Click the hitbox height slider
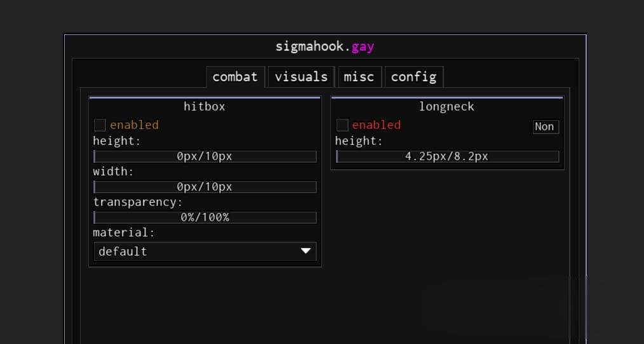The image size is (644, 344). point(205,156)
